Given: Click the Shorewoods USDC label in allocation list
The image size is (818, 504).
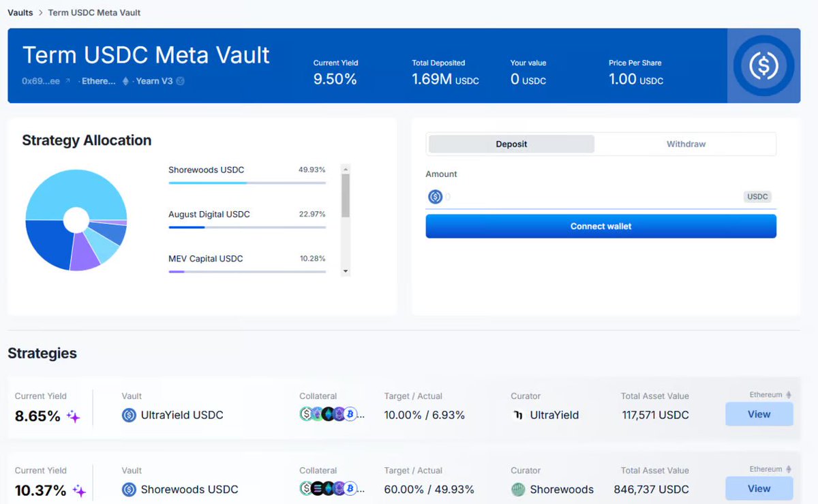Looking at the screenshot, I should click(206, 170).
